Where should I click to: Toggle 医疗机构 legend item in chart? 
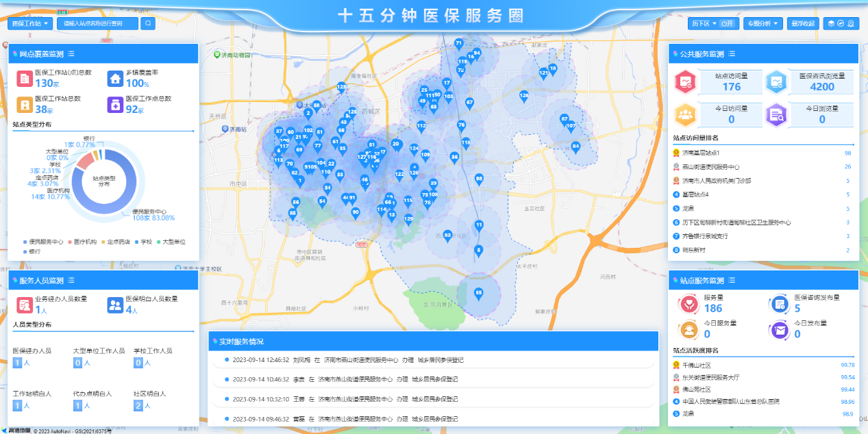tap(84, 242)
